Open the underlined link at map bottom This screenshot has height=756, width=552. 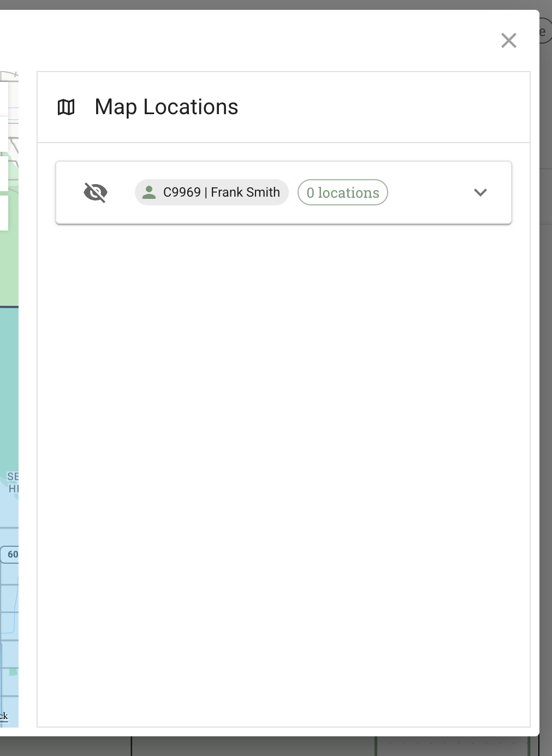tap(4, 716)
